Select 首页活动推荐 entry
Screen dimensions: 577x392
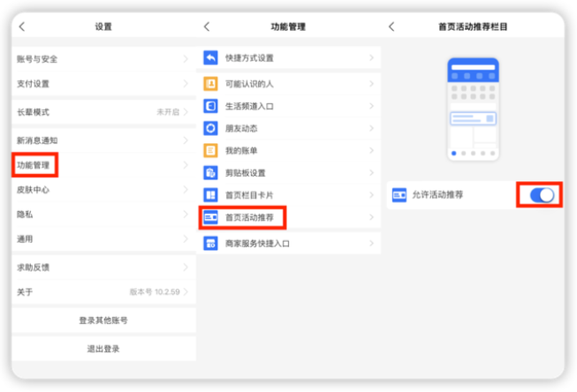click(289, 217)
